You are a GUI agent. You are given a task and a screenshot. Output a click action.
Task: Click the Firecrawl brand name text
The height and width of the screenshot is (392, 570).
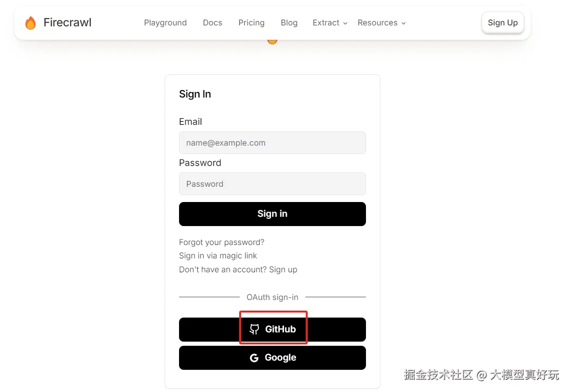click(68, 23)
